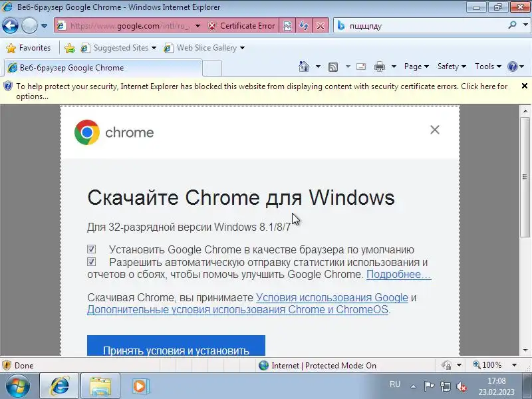Click the 100% zoom level button
This screenshot has width=532, height=399.
pos(487,365)
